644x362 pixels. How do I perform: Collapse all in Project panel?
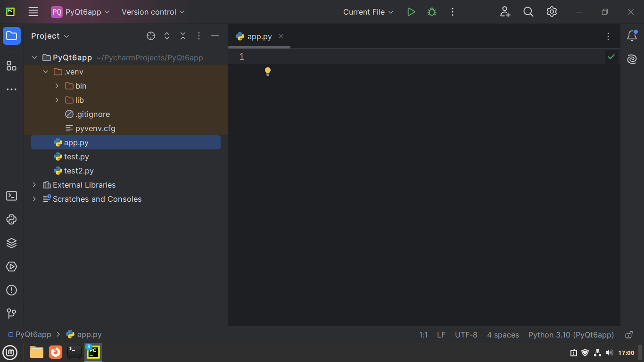tap(183, 36)
